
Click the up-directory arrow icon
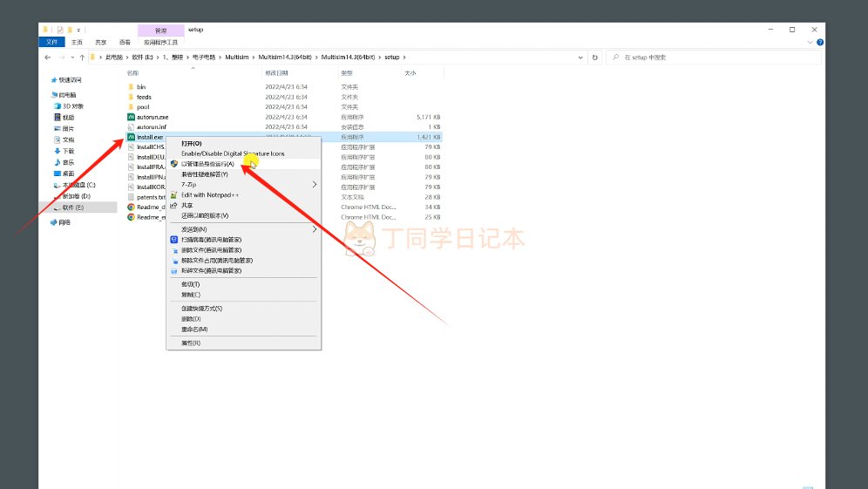click(81, 58)
